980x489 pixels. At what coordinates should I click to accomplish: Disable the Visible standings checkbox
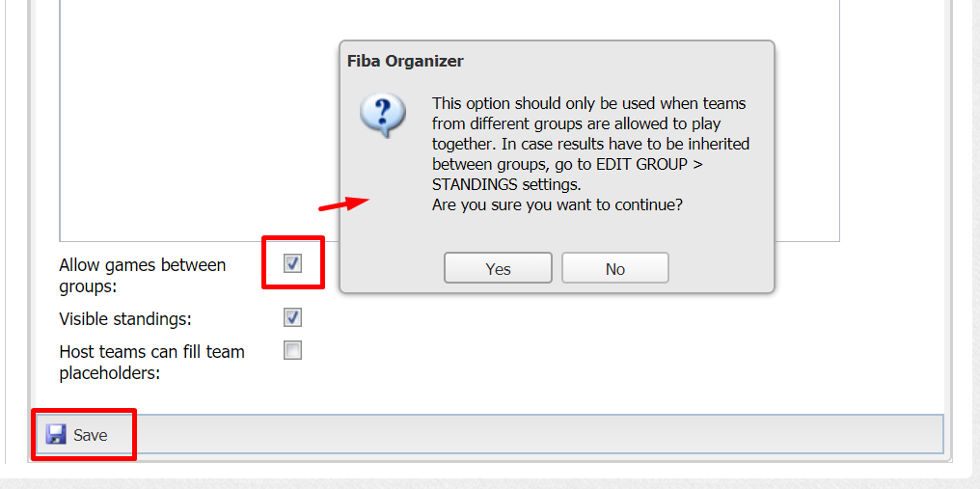click(292, 317)
